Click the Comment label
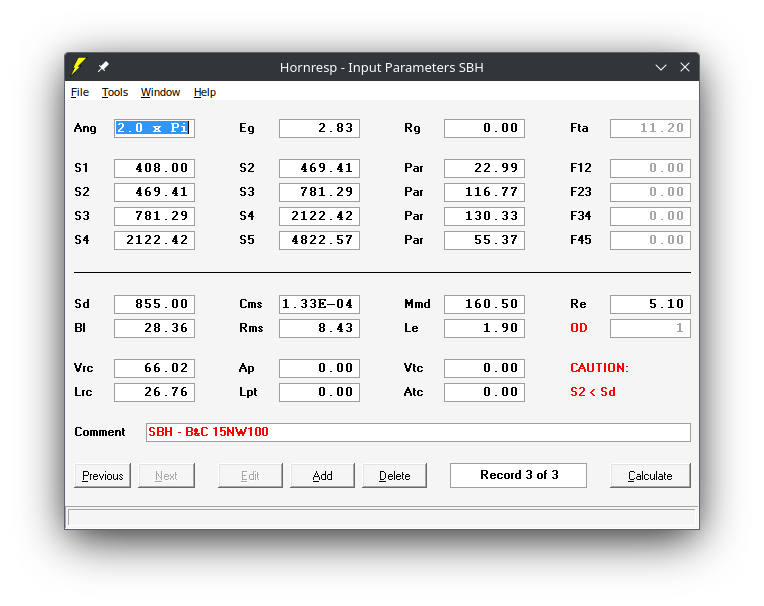Screen dimensions: 764x606 [99, 432]
